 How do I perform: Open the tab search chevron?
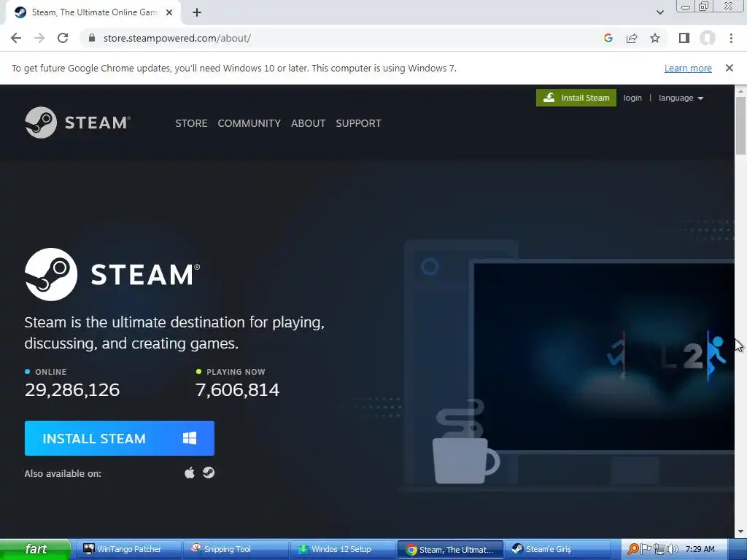coord(659,12)
